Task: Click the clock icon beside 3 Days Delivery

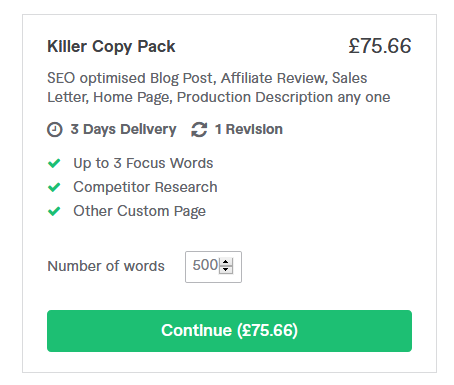Action: [55, 129]
